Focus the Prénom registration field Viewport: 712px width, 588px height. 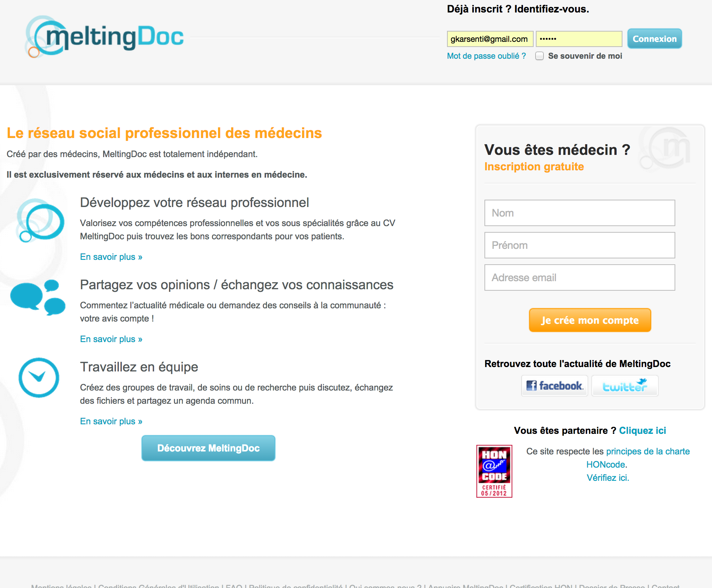580,245
